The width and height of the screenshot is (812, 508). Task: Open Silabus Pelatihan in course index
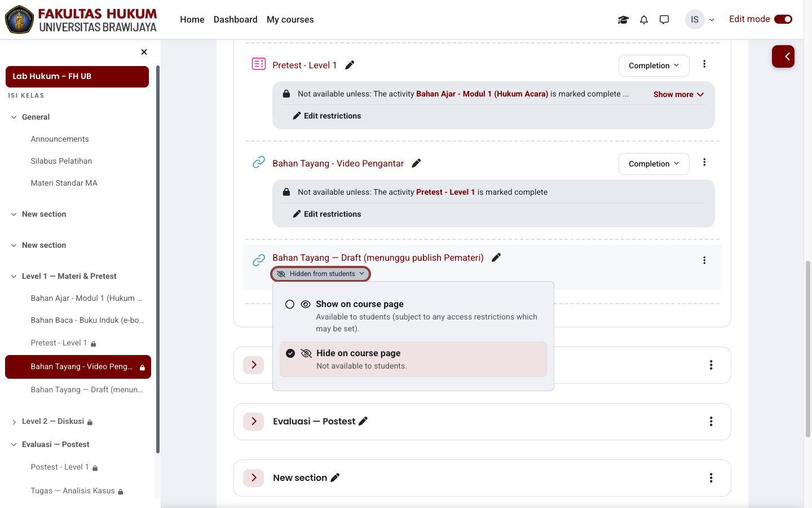(x=61, y=161)
